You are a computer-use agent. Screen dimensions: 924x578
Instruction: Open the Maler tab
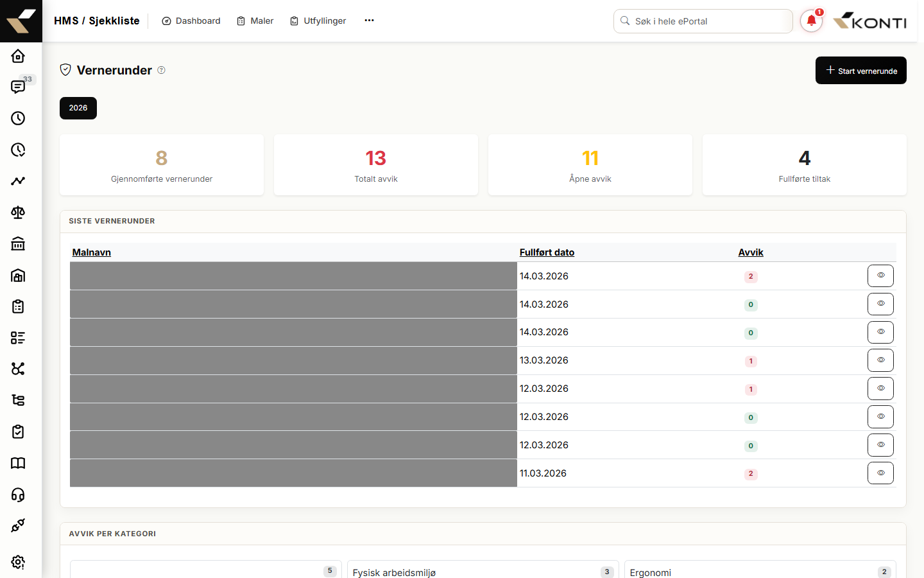(x=255, y=21)
